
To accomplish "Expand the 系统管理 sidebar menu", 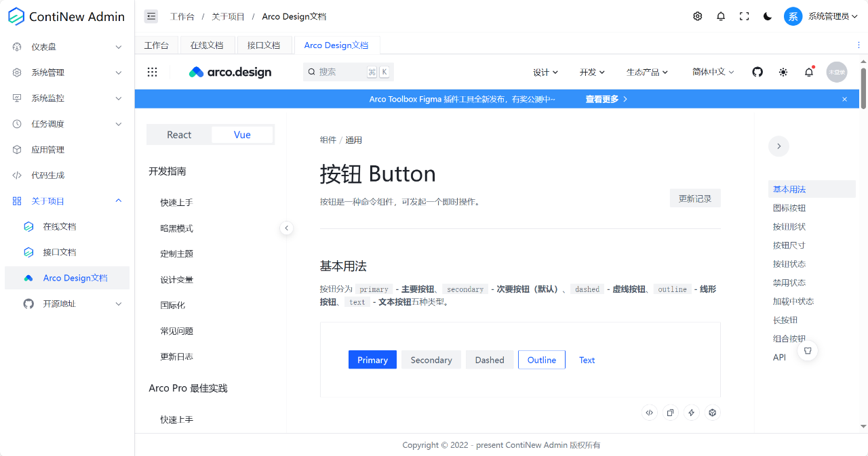I will click(x=67, y=72).
